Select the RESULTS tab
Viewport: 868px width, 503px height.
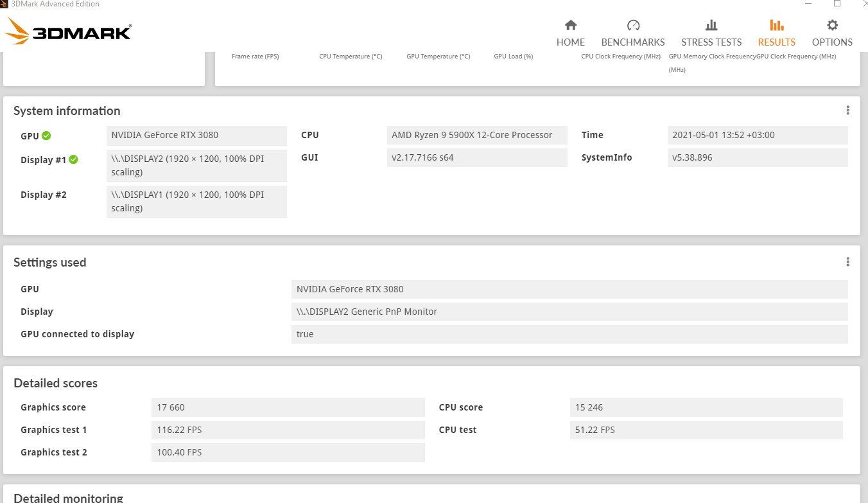(x=776, y=33)
